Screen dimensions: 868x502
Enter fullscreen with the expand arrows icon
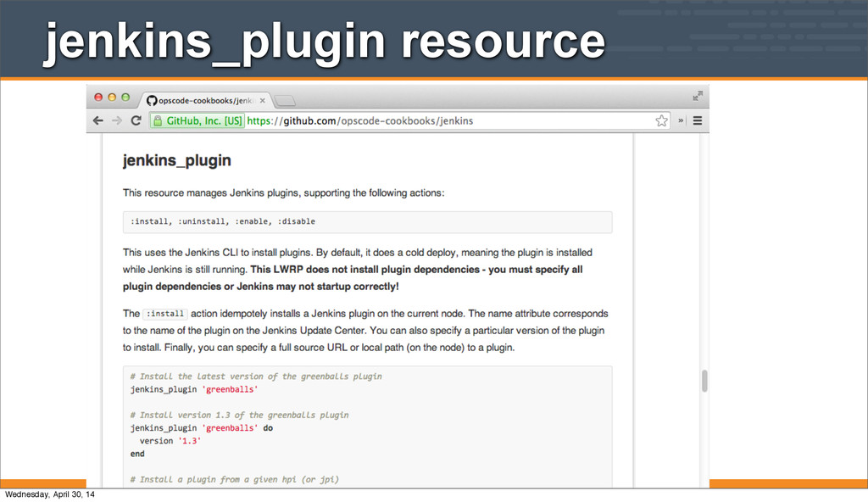(698, 96)
